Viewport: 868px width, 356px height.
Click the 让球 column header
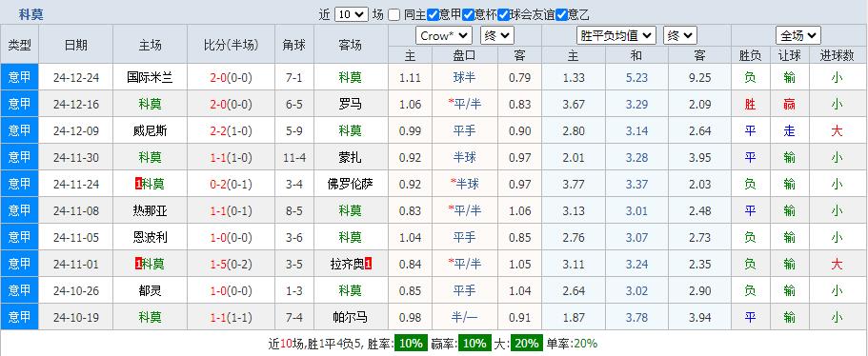pos(789,55)
